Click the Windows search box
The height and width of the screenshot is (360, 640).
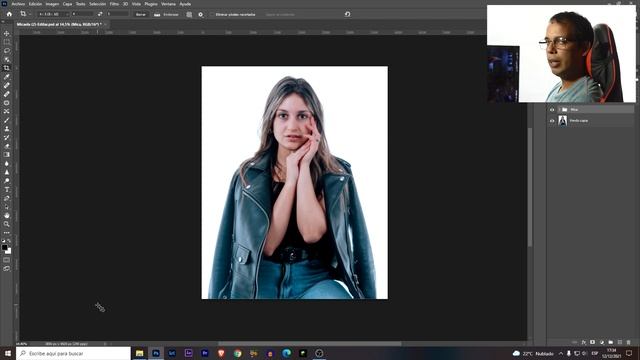pyautogui.click(x=73, y=353)
